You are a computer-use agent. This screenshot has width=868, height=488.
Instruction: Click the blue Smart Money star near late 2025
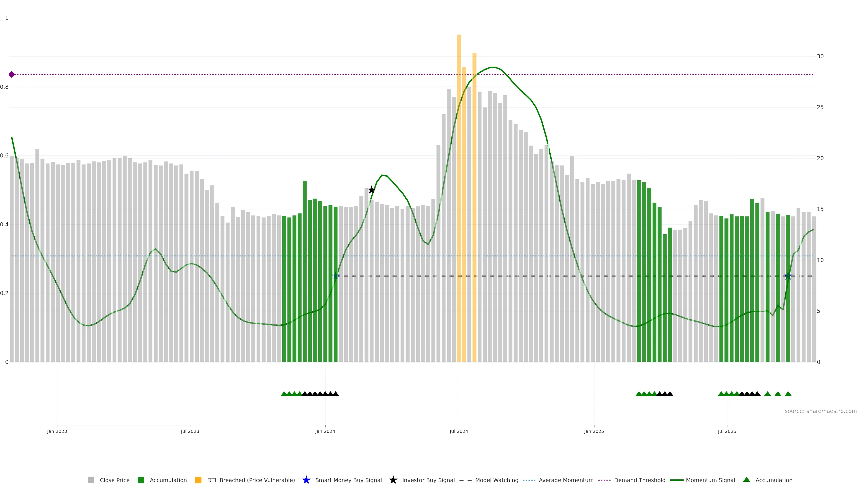tap(788, 276)
